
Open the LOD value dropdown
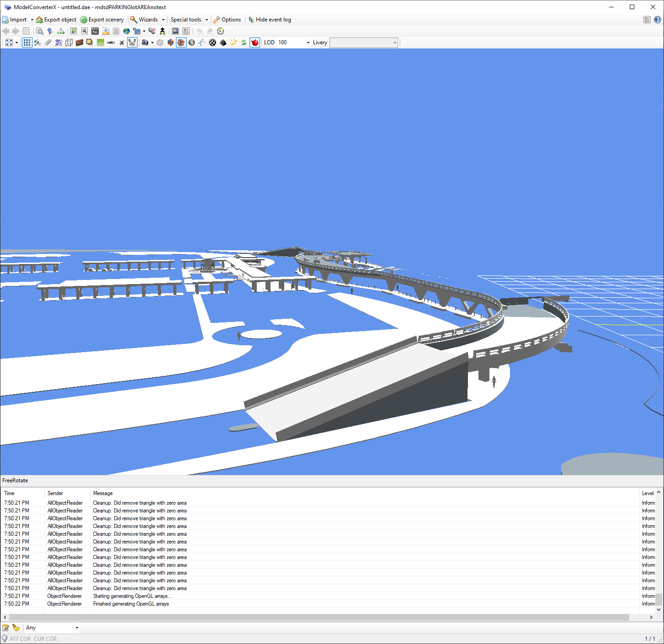click(x=308, y=42)
